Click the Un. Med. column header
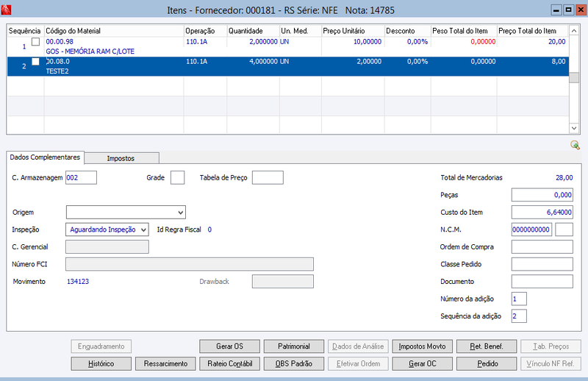This screenshot has width=588, height=381. click(x=301, y=31)
